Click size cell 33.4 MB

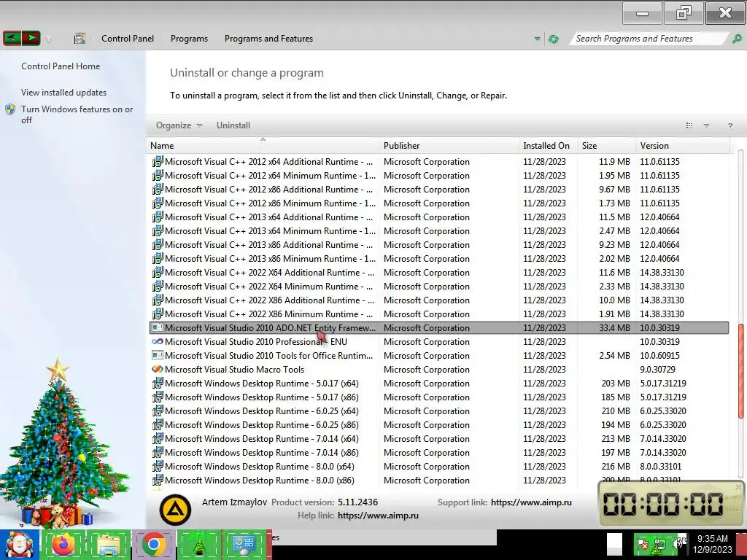(614, 328)
